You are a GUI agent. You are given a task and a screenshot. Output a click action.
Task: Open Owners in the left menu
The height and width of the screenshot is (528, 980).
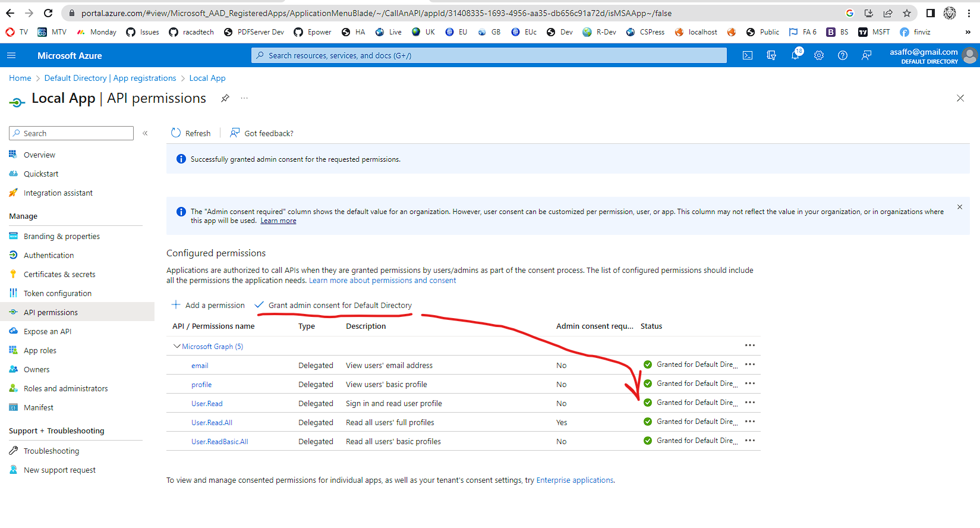tap(37, 369)
